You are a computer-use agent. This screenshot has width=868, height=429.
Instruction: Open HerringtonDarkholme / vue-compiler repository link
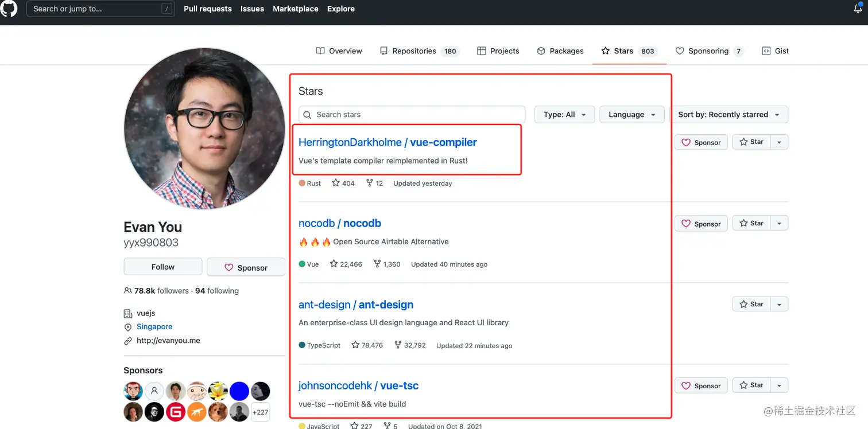click(387, 142)
